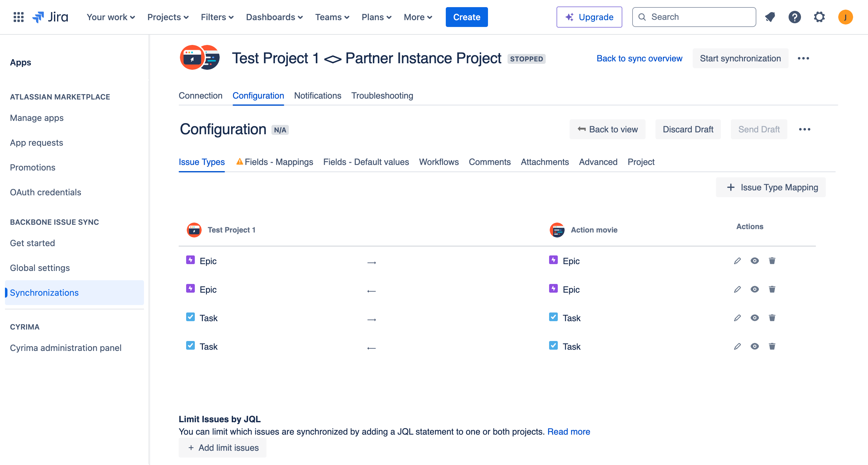
Task: Toggle visibility of outgoing Task mapping
Action: (755, 318)
